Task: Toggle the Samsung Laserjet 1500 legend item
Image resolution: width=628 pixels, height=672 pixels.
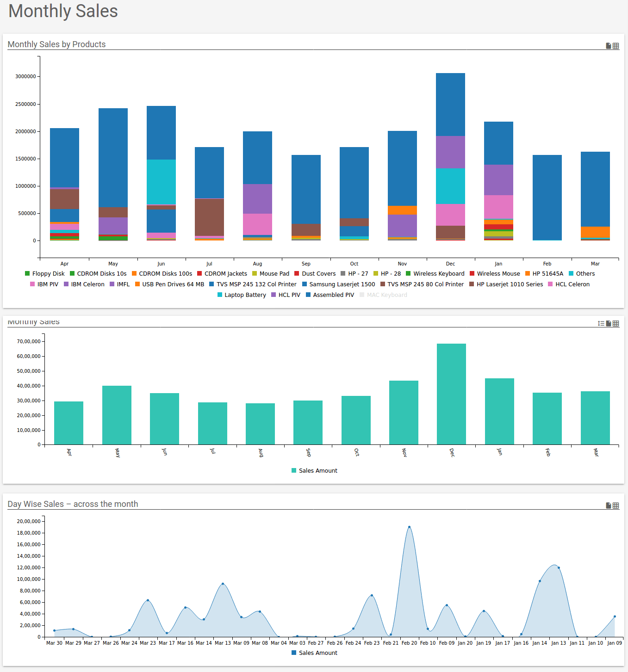Action: [x=339, y=284]
